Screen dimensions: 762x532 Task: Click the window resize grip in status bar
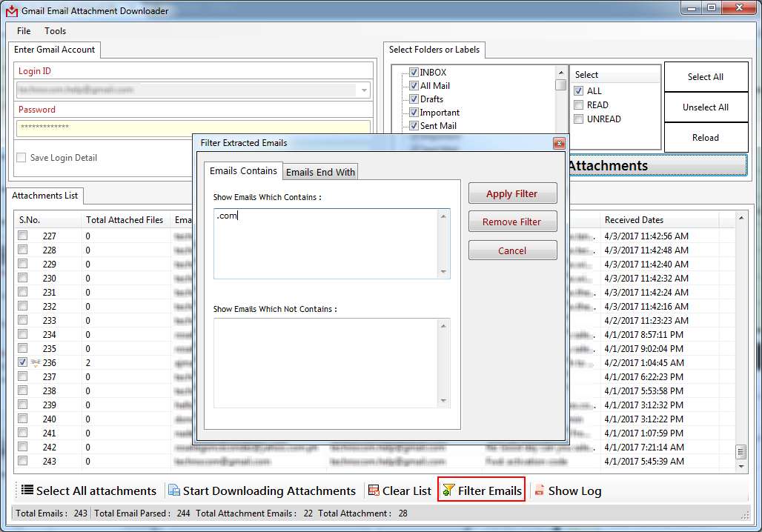[744, 516]
